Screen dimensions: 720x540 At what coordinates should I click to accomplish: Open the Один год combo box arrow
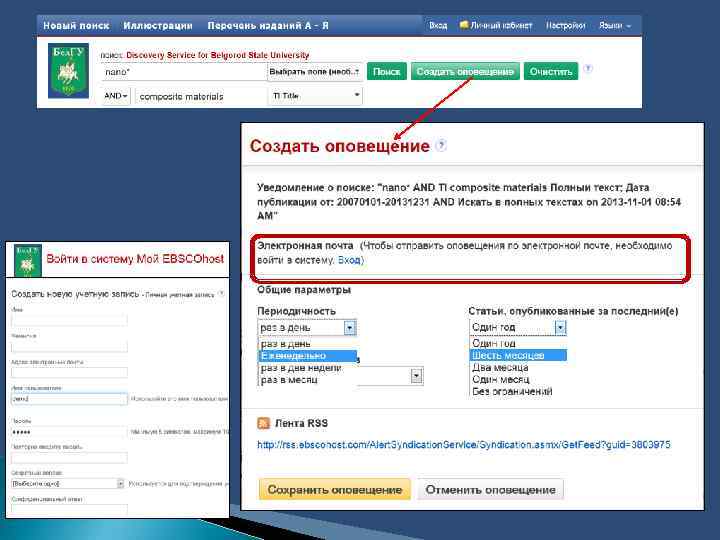(x=560, y=327)
